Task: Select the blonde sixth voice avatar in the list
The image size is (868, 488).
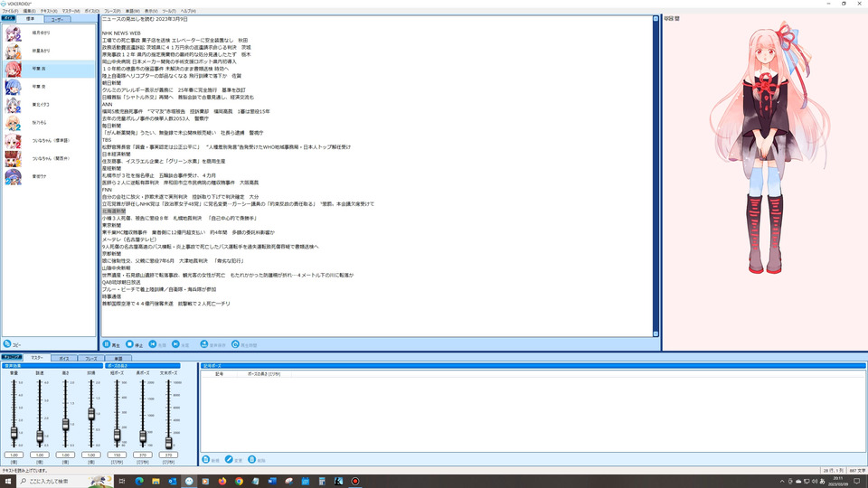Action: (x=14, y=123)
